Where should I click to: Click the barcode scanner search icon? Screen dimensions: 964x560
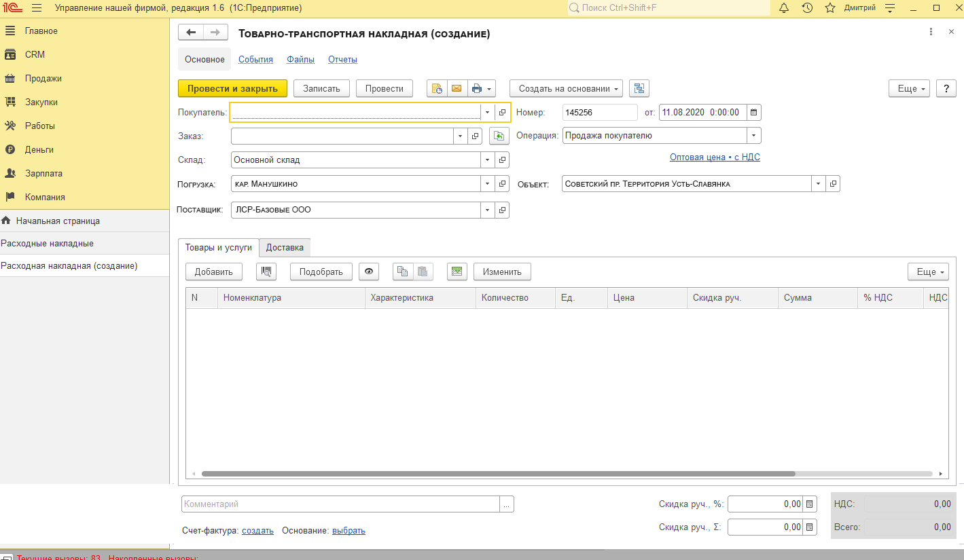(x=266, y=272)
